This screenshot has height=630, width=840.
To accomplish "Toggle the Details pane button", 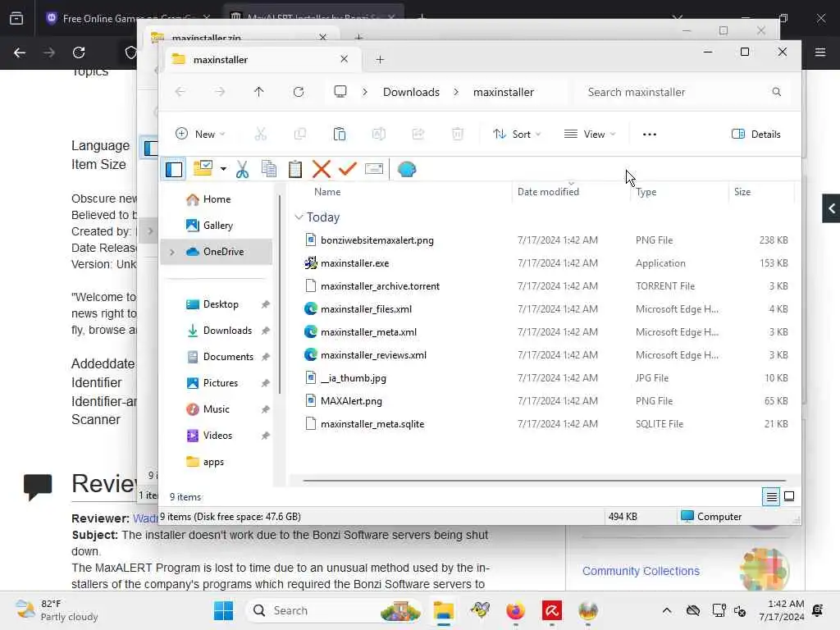I will tap(756, 134).
